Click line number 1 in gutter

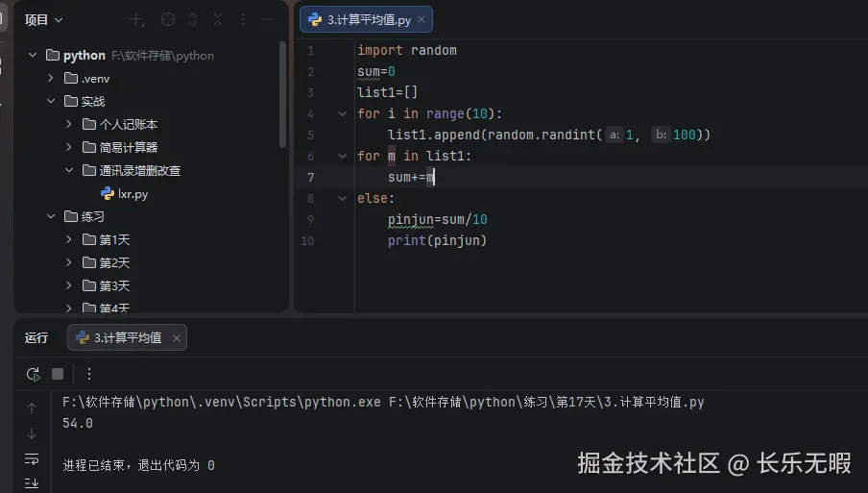click(310, 51)
